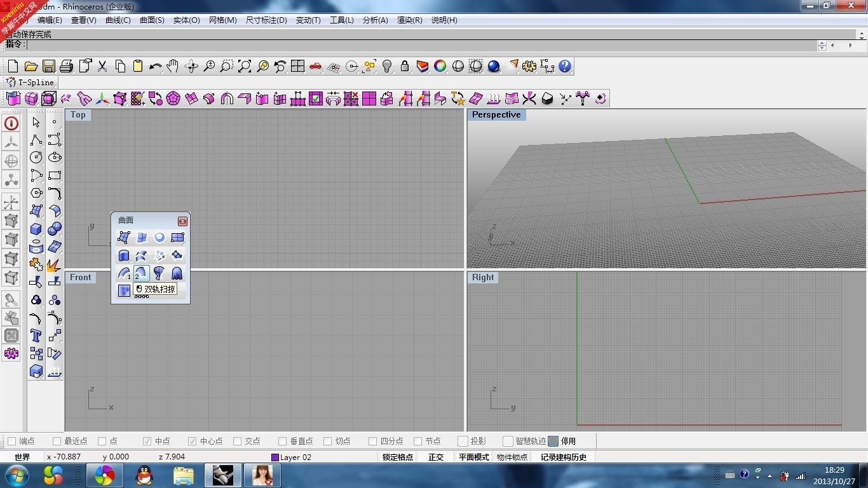Click the light bulb hide objects icon
This screenshot has width=868, height=488.
pos(386,66)
